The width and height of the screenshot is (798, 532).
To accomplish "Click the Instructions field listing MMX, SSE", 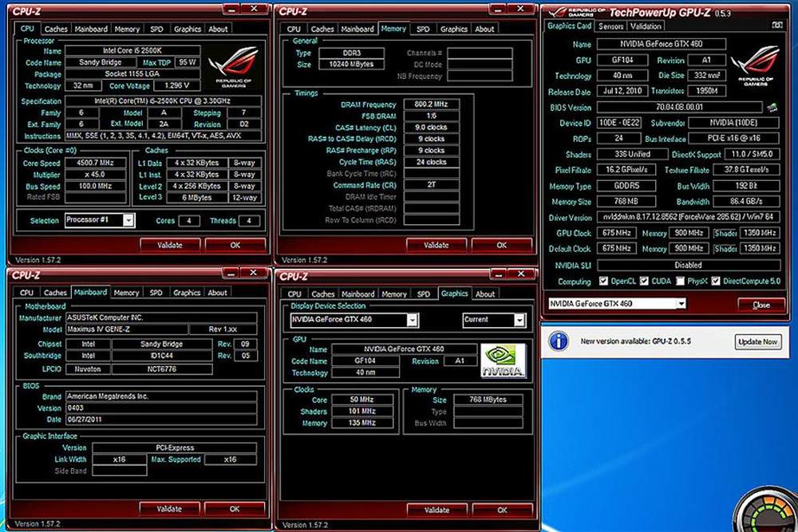I will (x=163, y=136).
